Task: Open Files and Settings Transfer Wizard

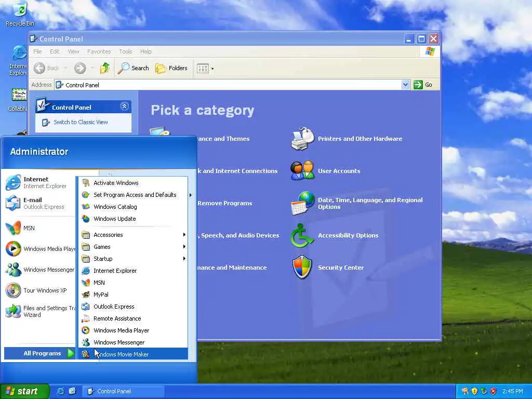Action: click(39, 311)
